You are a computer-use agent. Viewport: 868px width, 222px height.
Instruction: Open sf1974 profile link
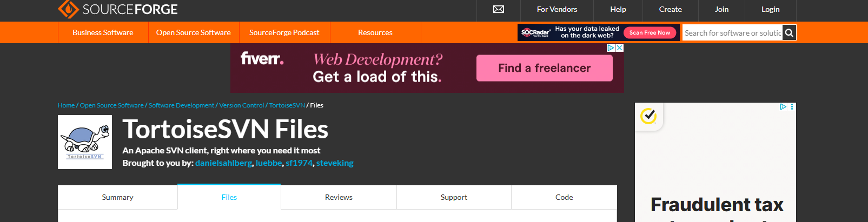click(299, 163)
